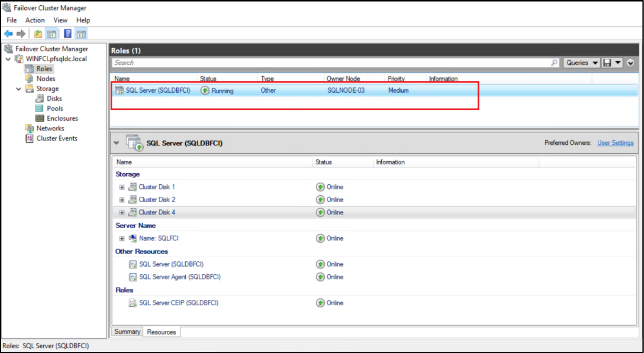Sort roles by Priority column header
This screenshot has height=353, width=644.
[x=396, y=79]
